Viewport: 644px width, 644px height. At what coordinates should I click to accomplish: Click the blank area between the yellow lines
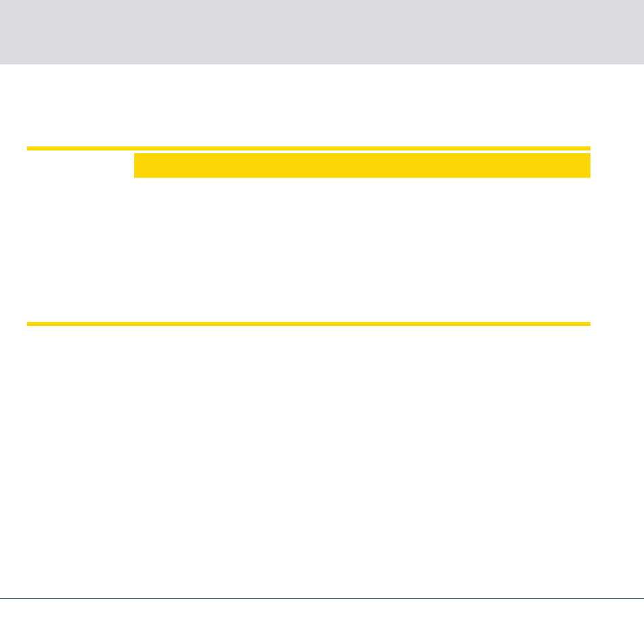308,249
